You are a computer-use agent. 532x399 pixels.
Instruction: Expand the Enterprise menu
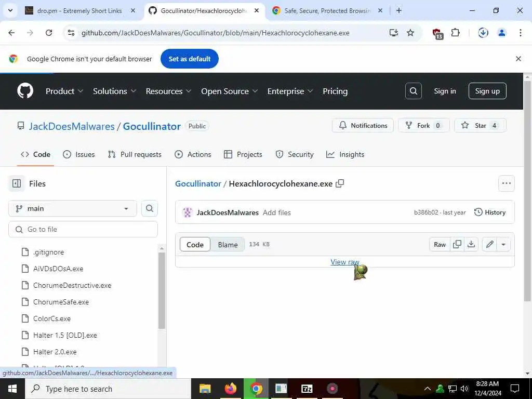point(290,91)
